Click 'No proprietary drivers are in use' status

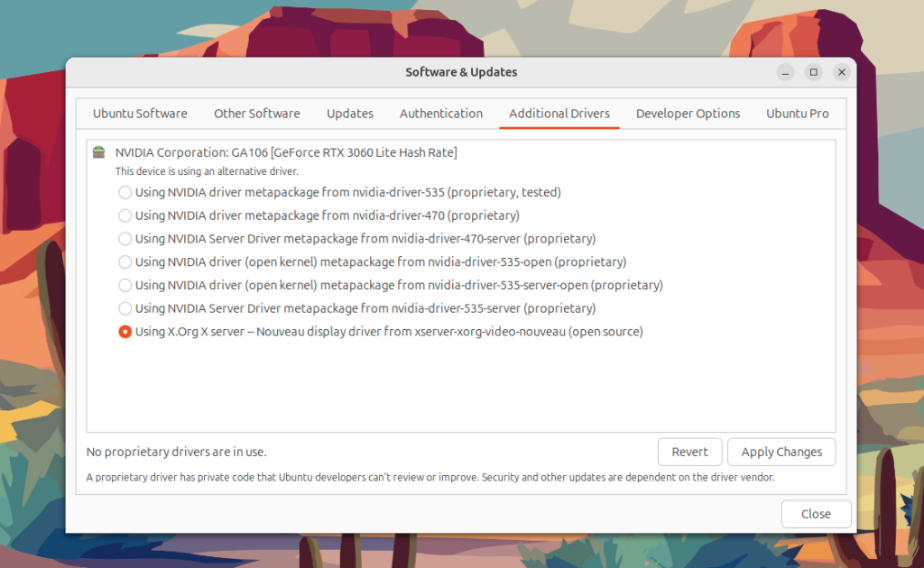pos(176,452)
